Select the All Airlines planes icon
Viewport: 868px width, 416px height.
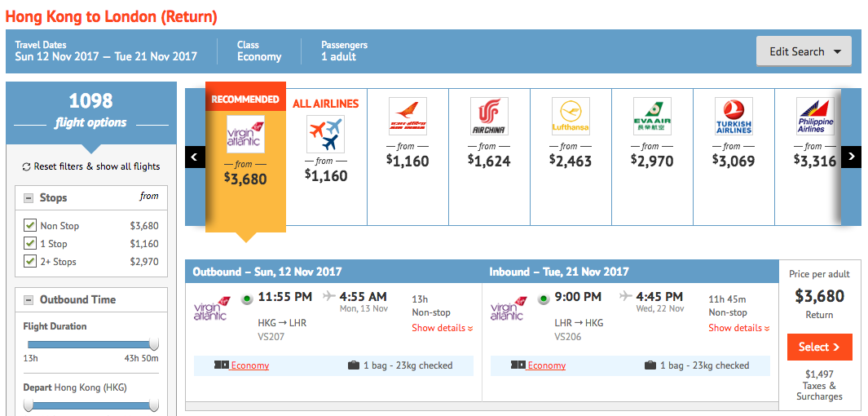(325, 134)
